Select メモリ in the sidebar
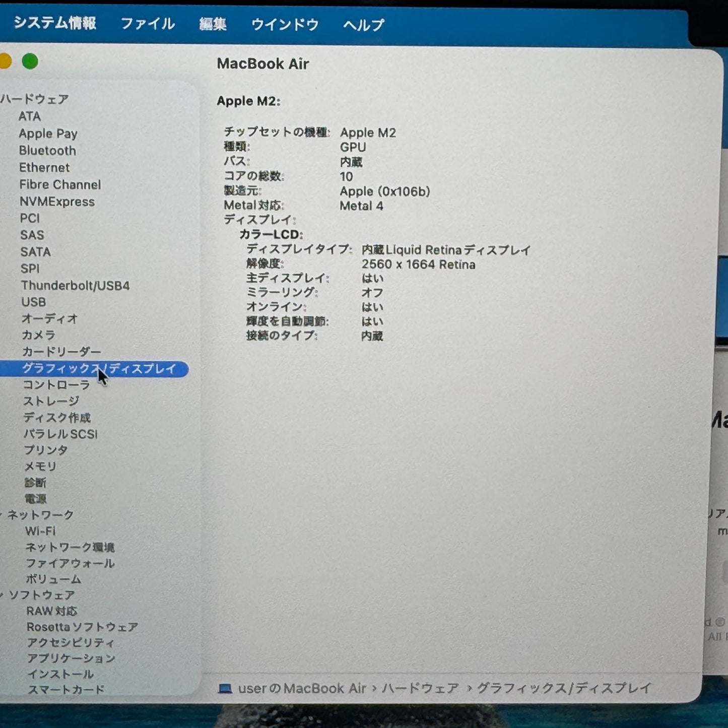The height and width of the screenshot is (728, 728). click(x=40, y=467)
